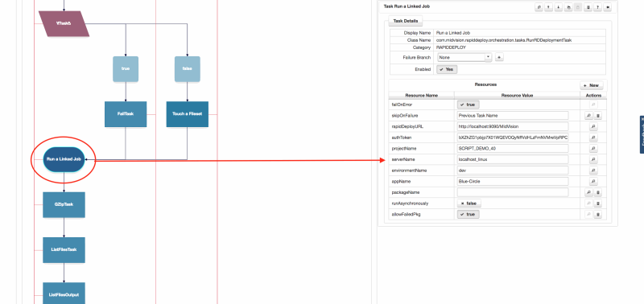Click the lookup icon for rapidDeployURL
This screenshot has width=644, height=304.
pyautogui.click(x=593, y=127)
